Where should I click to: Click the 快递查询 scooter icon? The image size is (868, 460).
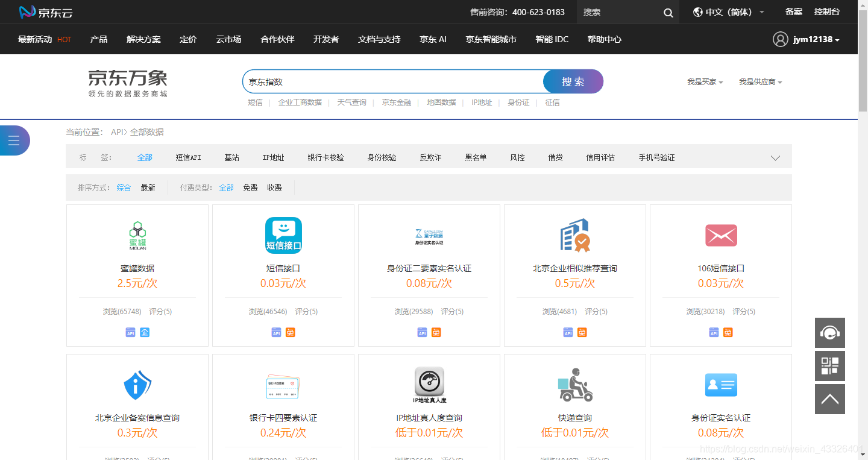pyautogui.click(x=575, y=385)
